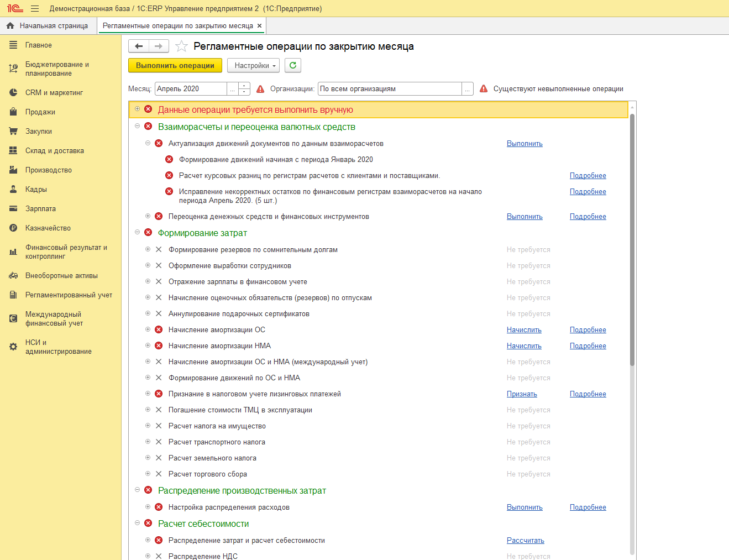Click Начислить link for амортизации НМА

[x=524, y=346]
